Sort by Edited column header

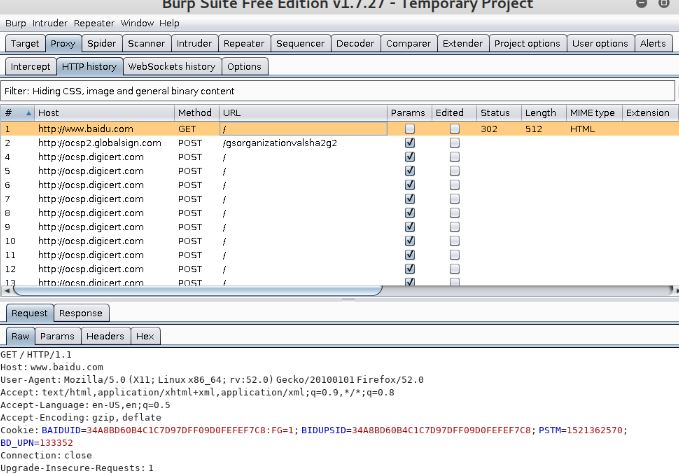pos(454,113)
